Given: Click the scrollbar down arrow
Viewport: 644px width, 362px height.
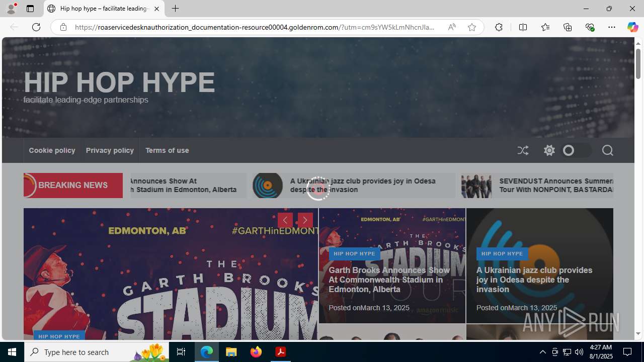Looking at the screenshot, I should [x=638, y=333].
